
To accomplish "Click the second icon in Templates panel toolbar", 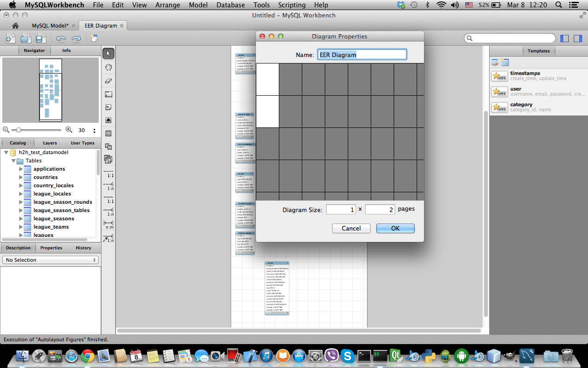I will [505, 63].
